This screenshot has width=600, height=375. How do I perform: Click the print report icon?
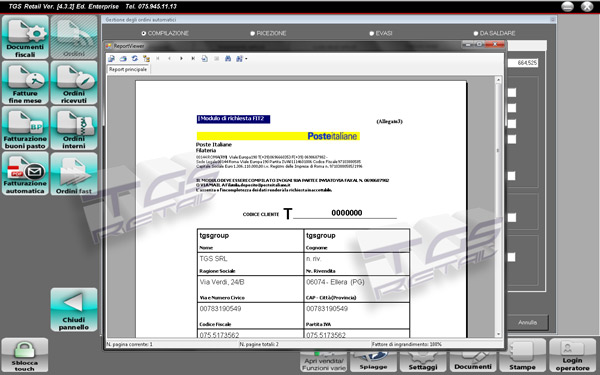pyautogui.click(x=123, y=59)
